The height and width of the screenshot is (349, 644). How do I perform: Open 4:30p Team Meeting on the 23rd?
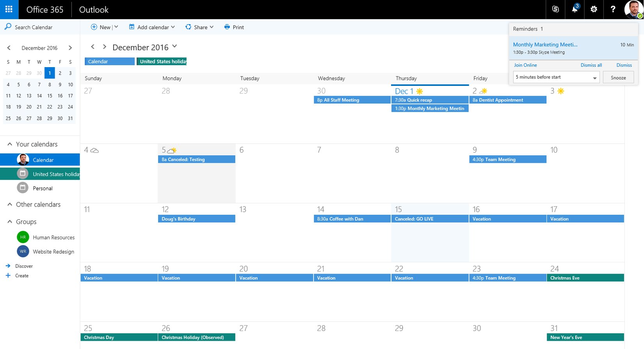(x=507, y=278)
